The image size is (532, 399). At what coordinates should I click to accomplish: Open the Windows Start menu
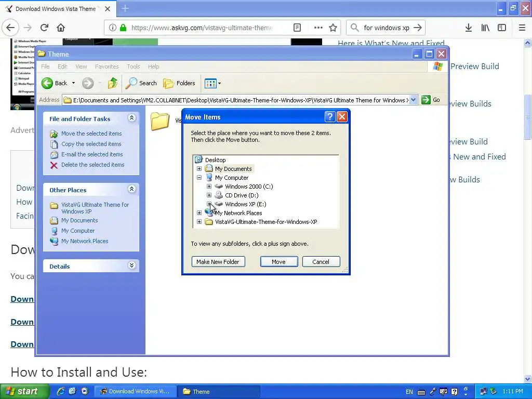point(24,391)
